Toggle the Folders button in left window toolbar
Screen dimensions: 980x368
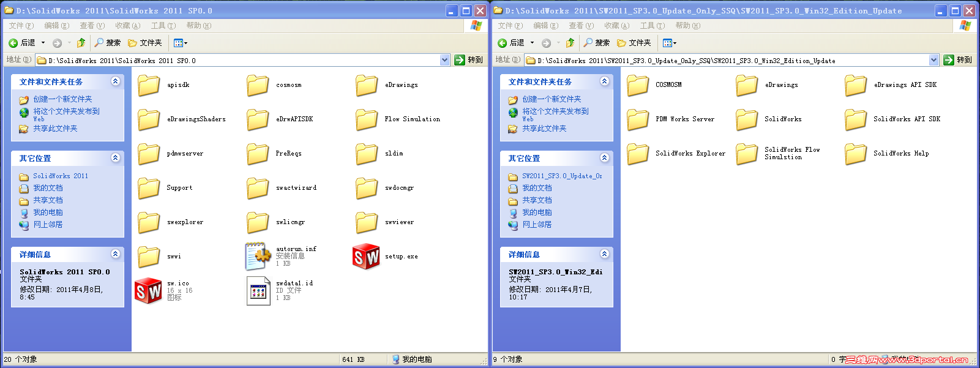[x=145, y=43]
